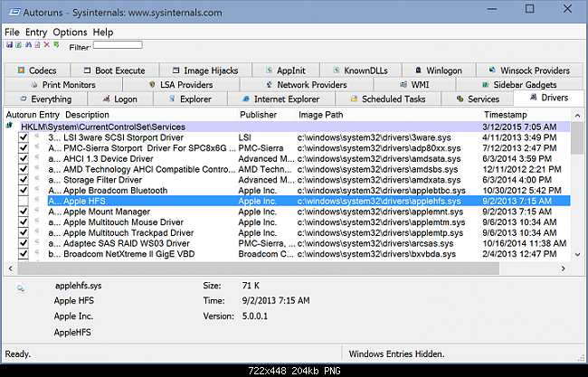This screenshot has width=588, height=377.
Task: Click the horizontal scrollbar left arrow
Action: (11, 269)
